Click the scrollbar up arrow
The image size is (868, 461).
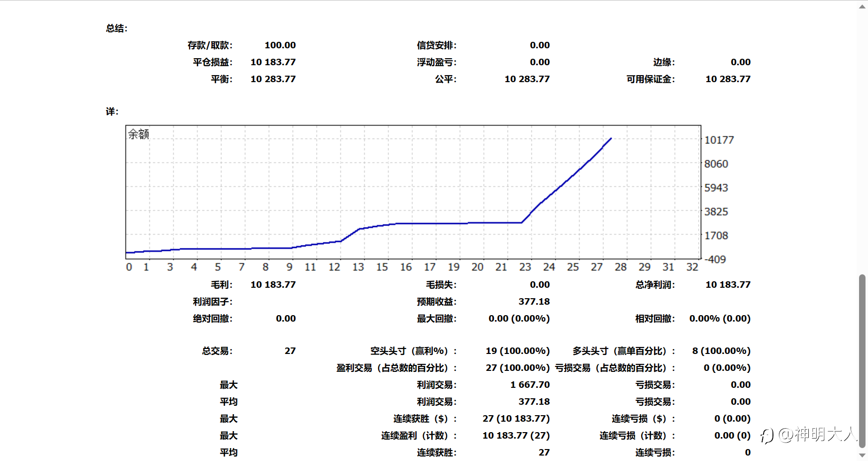coord(862,6)
